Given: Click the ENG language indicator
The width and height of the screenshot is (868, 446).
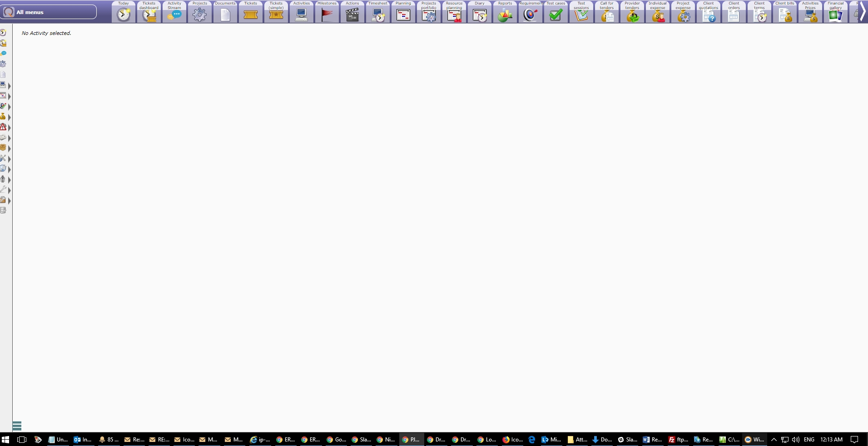Looking at the screenshot, I should click(x=809, y=440).
